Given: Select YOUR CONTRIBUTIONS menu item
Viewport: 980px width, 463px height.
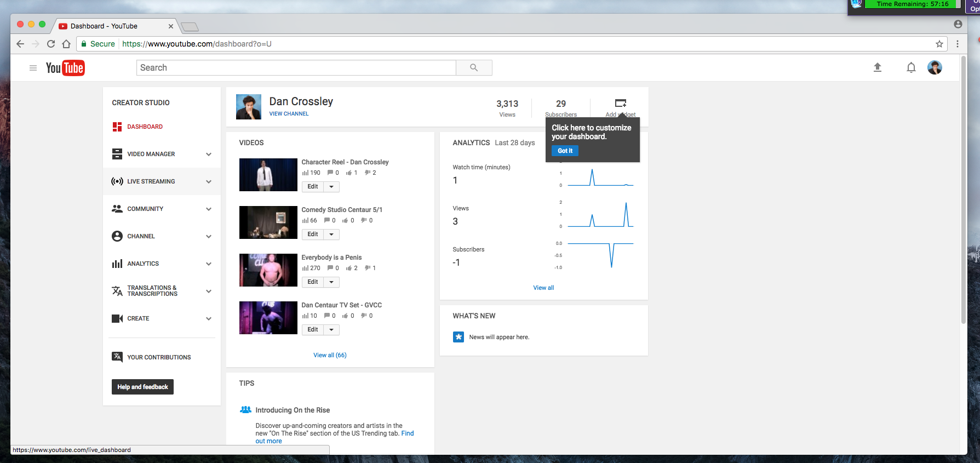Looking at the screenshot, I should tap(159, 357).
